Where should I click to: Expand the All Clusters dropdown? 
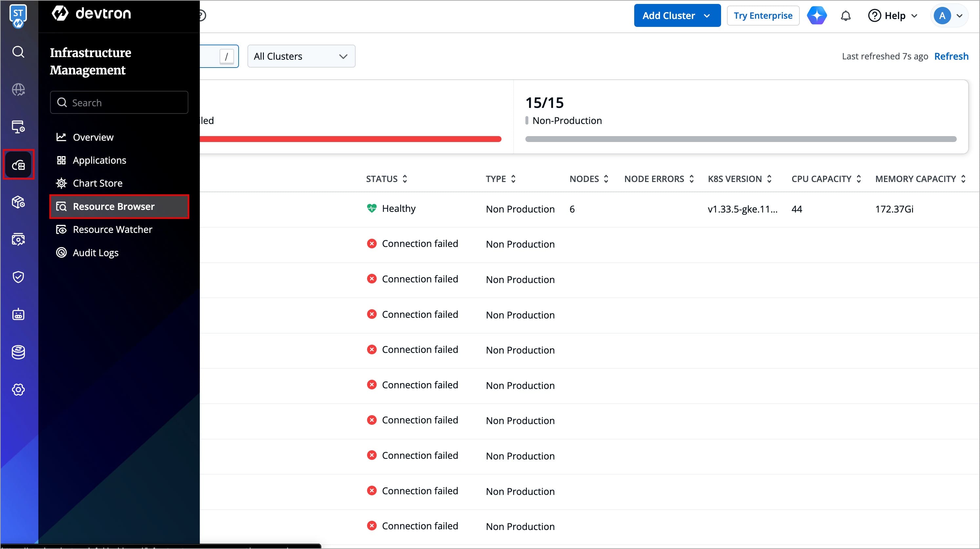tap(301, 56)
